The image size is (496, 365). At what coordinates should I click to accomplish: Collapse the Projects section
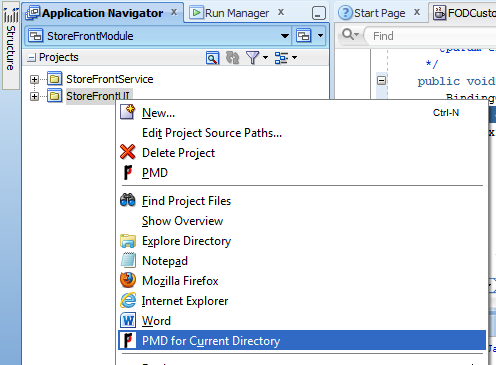point(31,58)
